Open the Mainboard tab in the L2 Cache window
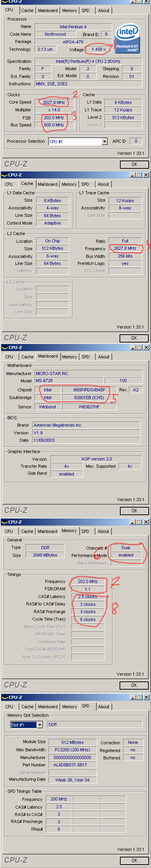 tap(47, 184)
